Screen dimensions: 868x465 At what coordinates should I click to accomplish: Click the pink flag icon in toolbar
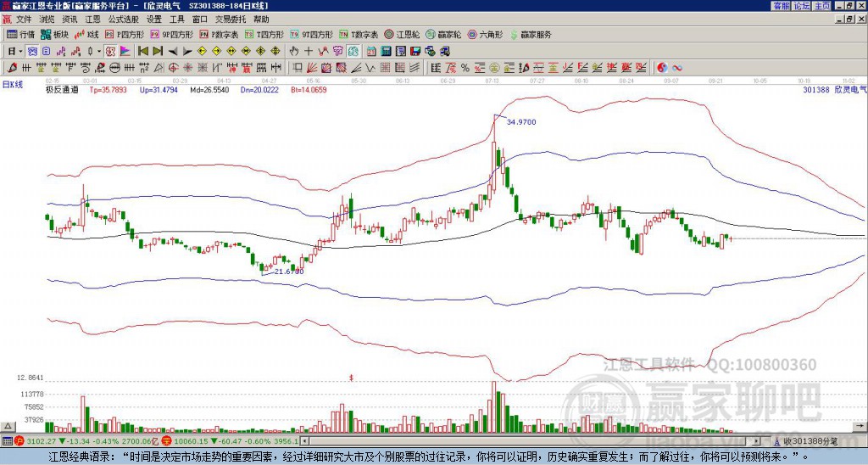coord(125,51)
